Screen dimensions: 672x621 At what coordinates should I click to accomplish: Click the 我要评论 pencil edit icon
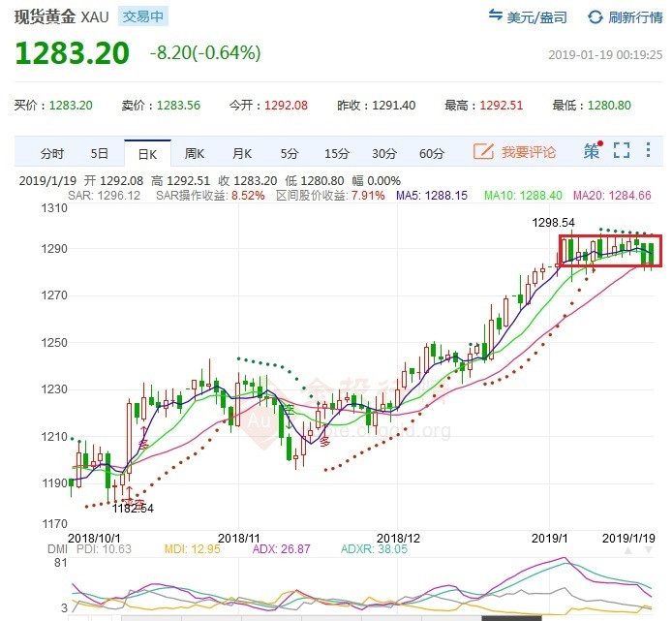pos(483,152)
